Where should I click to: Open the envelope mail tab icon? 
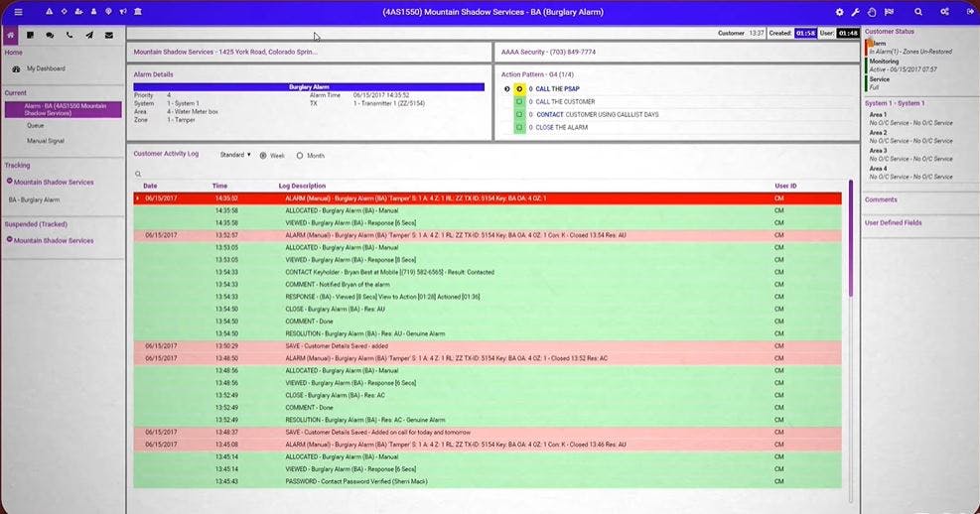[109, 36]
